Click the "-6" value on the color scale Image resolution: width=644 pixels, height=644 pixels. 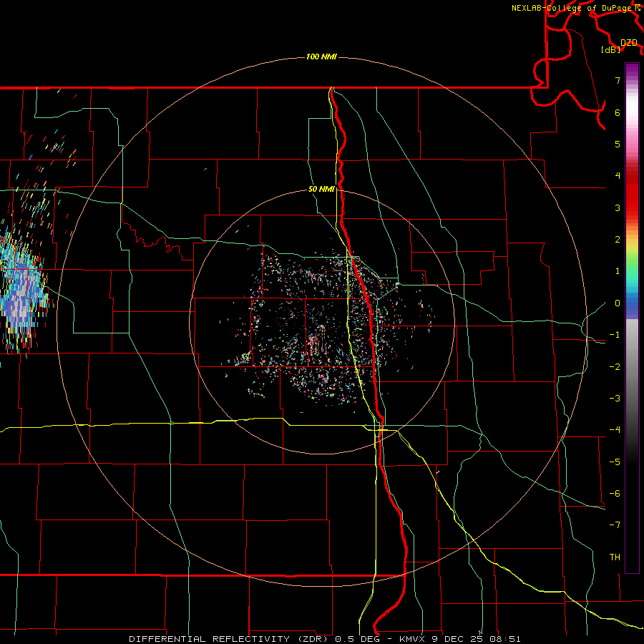pos(615,494)
